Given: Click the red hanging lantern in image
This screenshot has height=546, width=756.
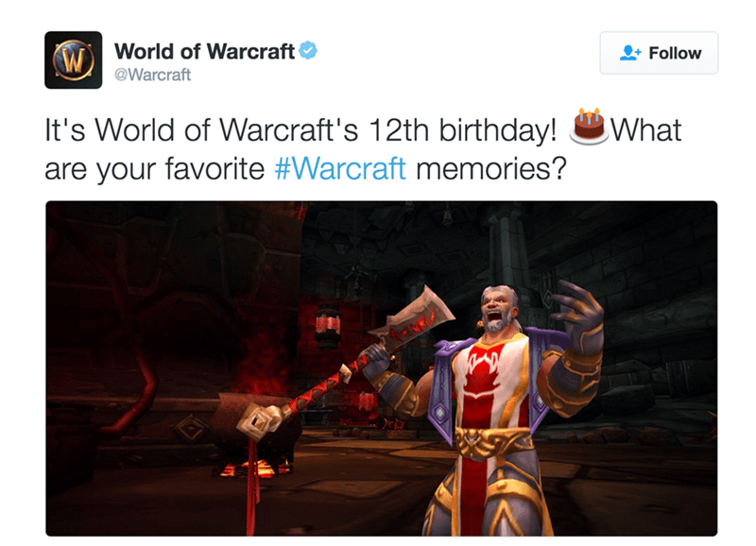Looking at the screenshot, I should pos(328,327).
